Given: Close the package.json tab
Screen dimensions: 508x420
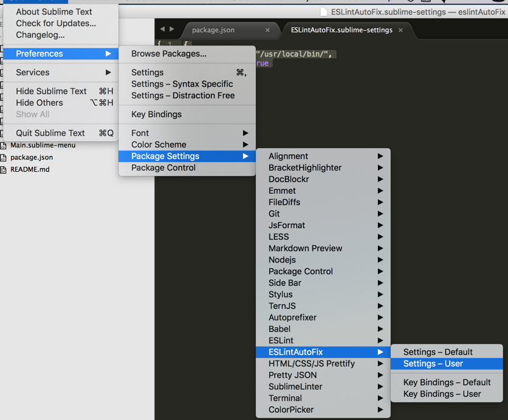Looking at the screenshot, I should 267,30.
